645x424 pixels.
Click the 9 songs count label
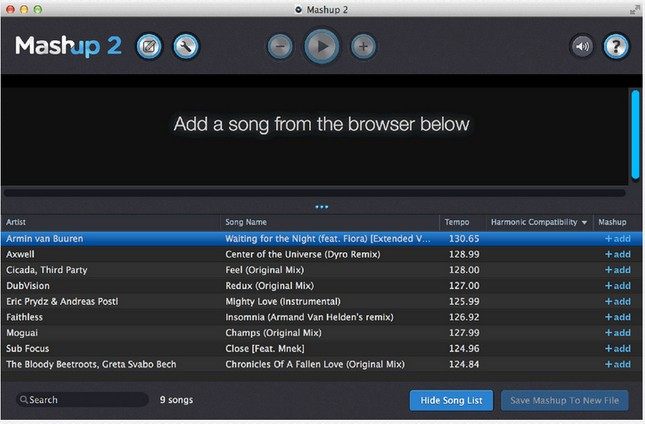pyautogui.click(x=176, y=400)
